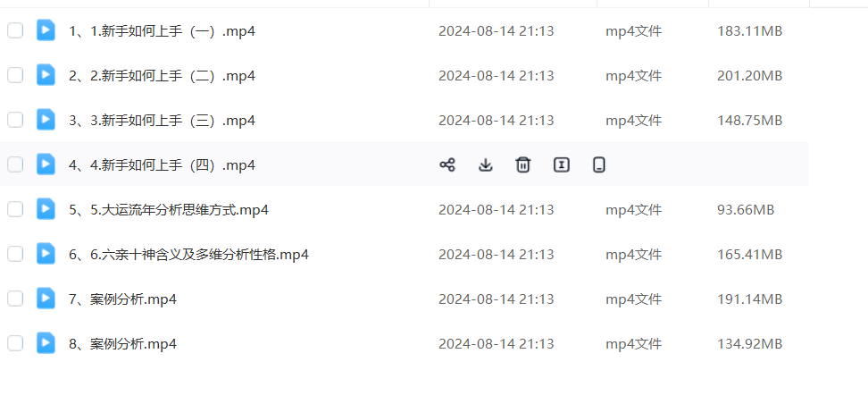
Task: Select the checkbox for 8、案例分析.mp4
Action: pyautogui.click(x=15, y=343)
